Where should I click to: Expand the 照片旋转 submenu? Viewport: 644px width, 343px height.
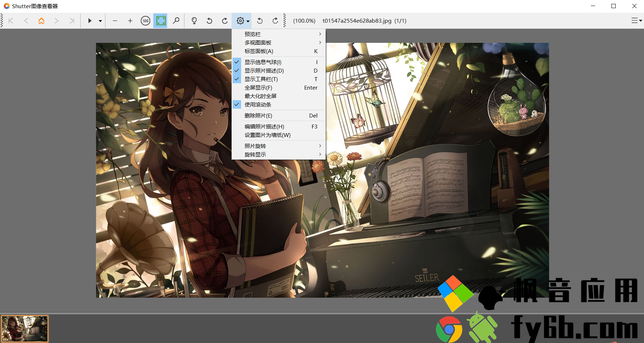[279, 146]
